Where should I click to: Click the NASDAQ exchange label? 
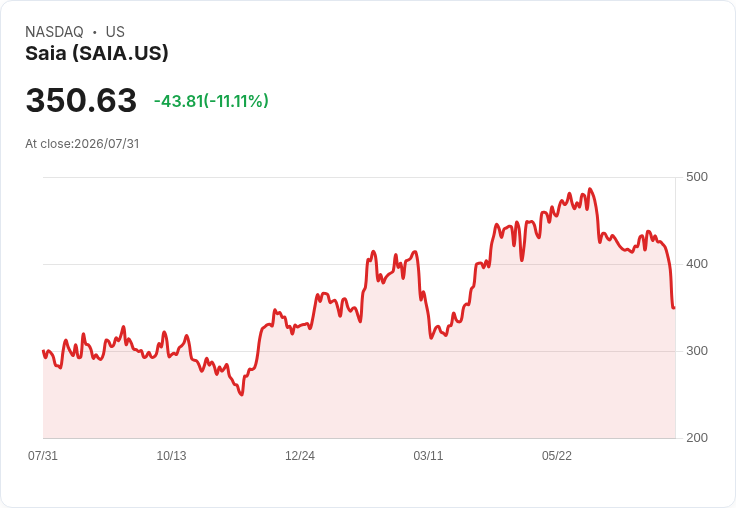54,31
